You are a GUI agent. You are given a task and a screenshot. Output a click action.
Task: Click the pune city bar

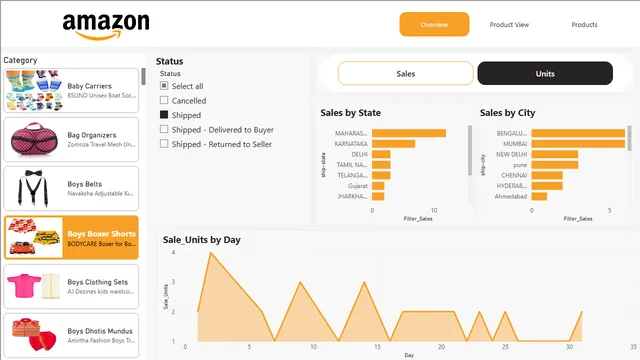coord(555,165)
